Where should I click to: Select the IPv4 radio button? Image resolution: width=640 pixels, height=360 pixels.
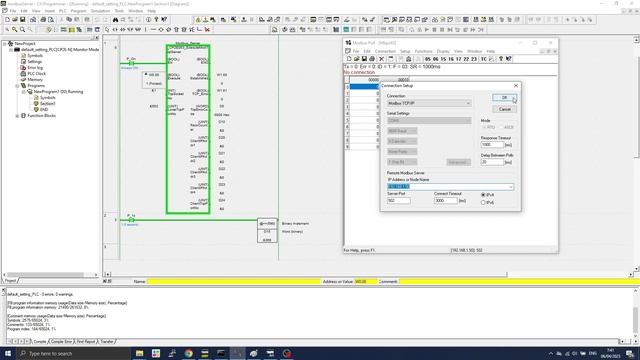coord(483,195)
